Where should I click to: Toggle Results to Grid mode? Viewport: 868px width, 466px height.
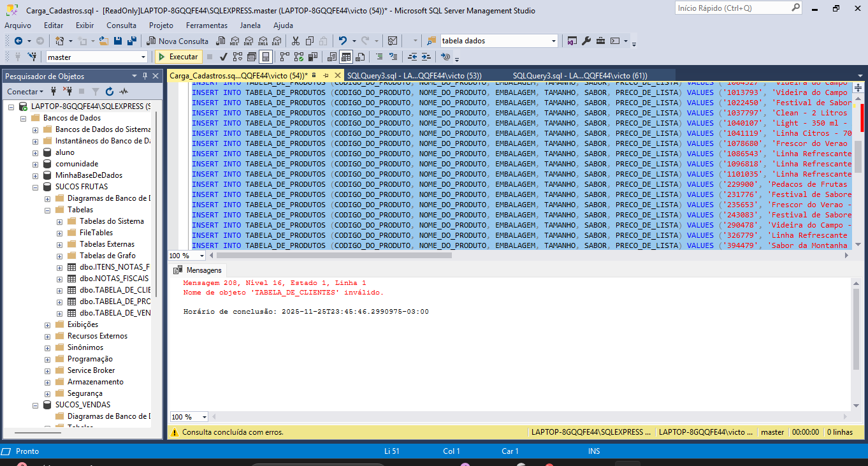pos(345,57)
